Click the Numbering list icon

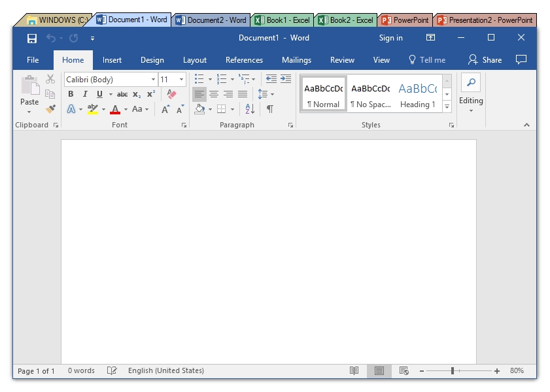[x=222, y=79]
